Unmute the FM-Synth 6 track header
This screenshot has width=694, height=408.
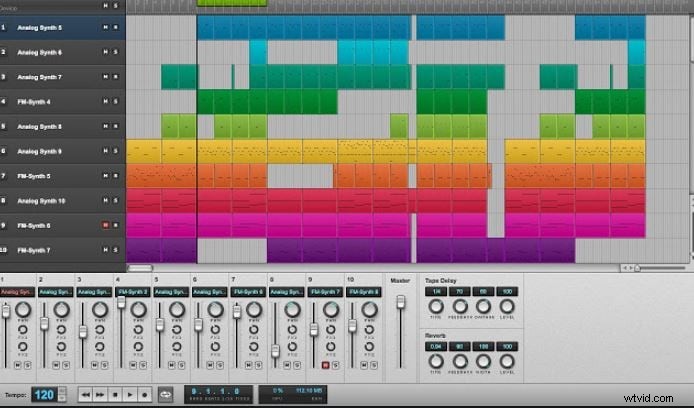(x=105, y=225)
